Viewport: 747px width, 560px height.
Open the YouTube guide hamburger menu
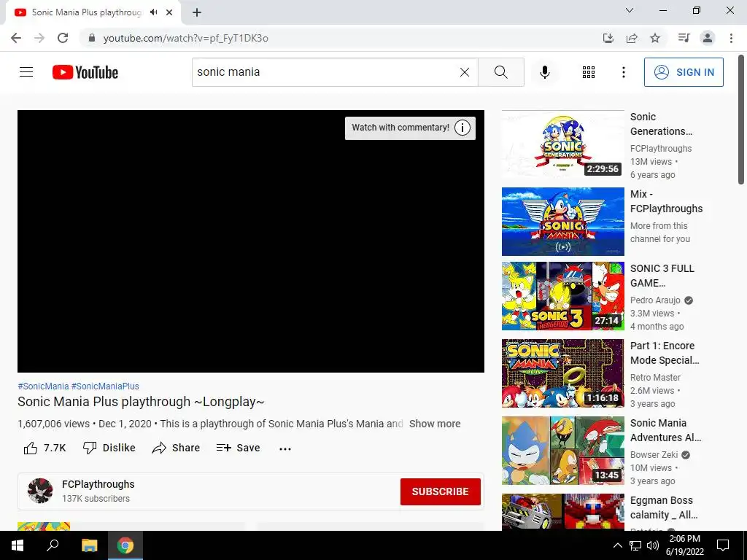point(26,72)
